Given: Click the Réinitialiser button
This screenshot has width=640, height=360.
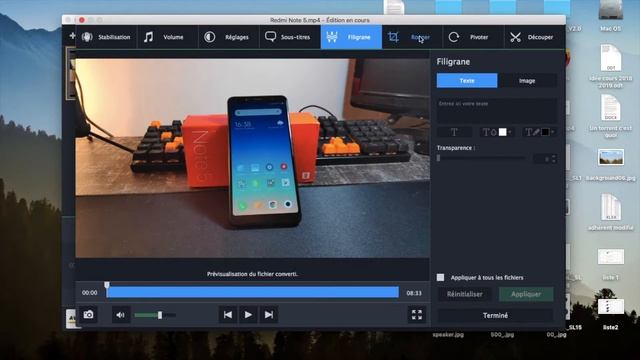Looking at the screenshot, I should click(464, 294).
